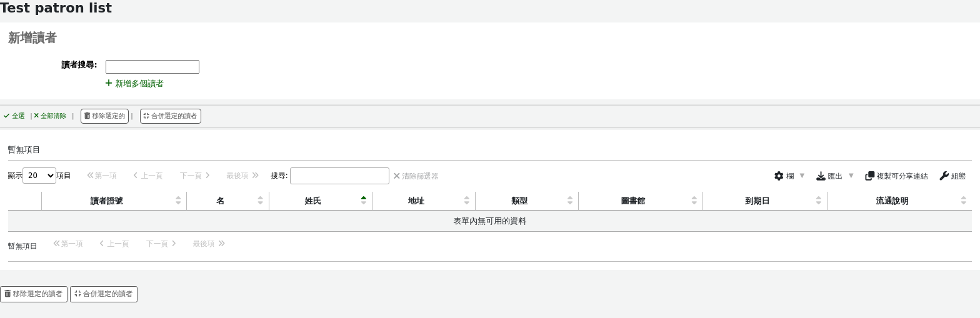
Task: Sort by the 姓氏 column arrow icon
Action: coord(363,201)
